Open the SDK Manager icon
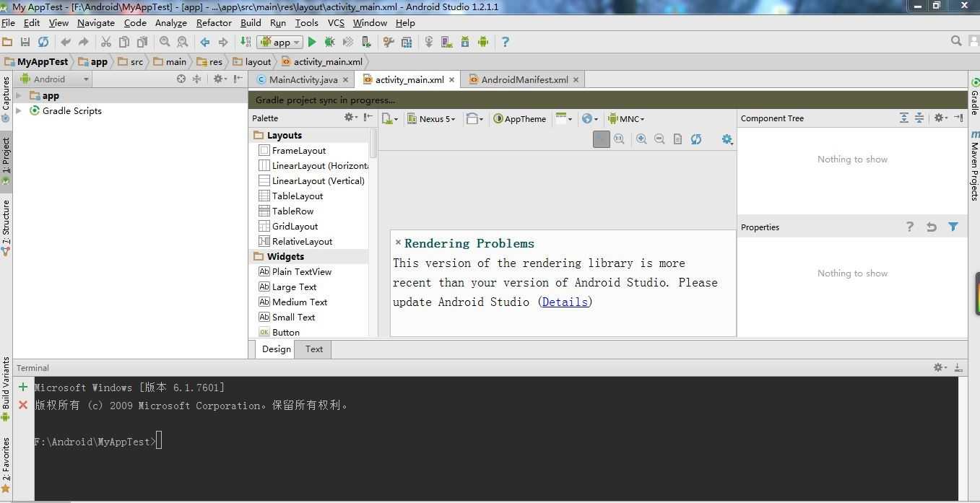 coord(465,42)
